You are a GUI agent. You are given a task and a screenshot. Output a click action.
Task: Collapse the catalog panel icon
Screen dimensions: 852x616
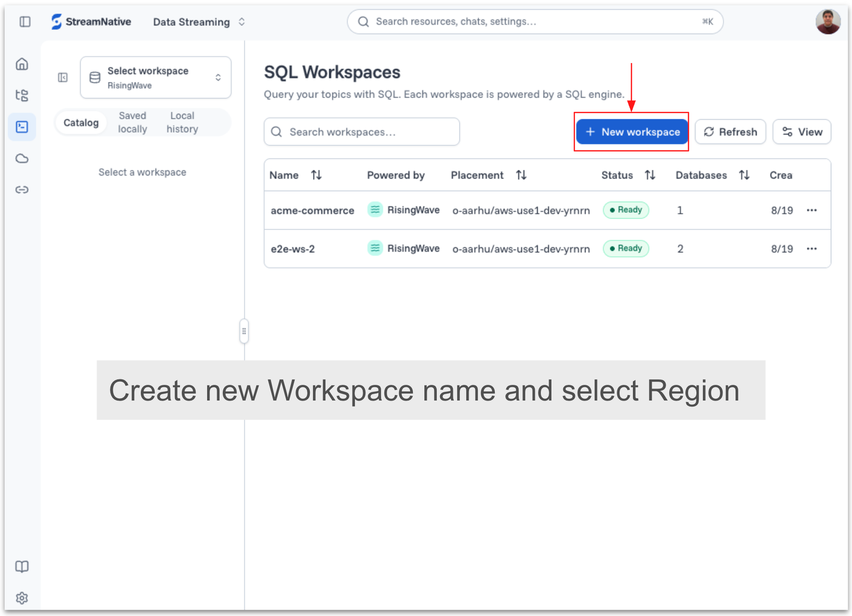[63, 77]
